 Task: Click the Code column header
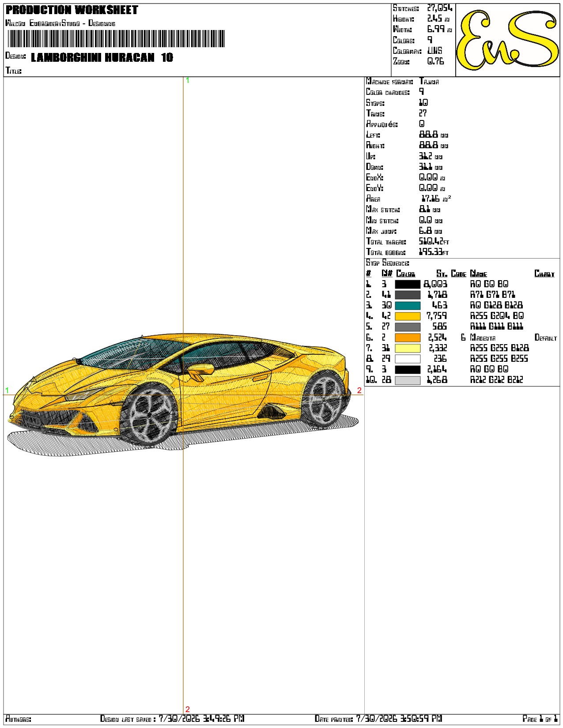click(x=459, y=274)
